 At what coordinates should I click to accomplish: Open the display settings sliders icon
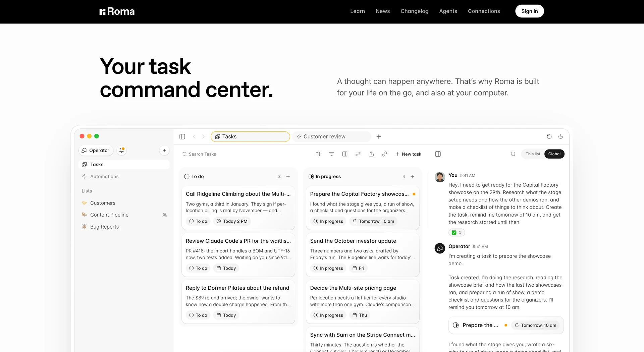[x=358, y=154]
